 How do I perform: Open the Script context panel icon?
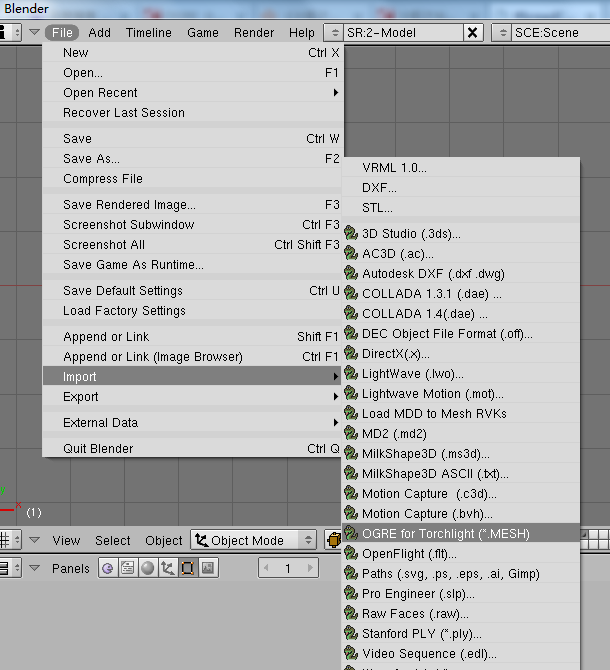click(128, 568)
